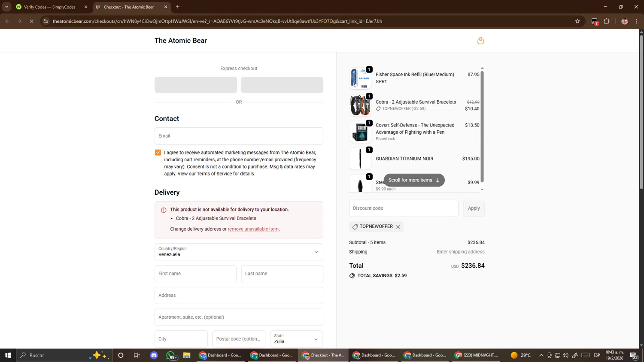Stop loading the Checkout page
The height and width of the screenshot is (362, 644).
31,21
